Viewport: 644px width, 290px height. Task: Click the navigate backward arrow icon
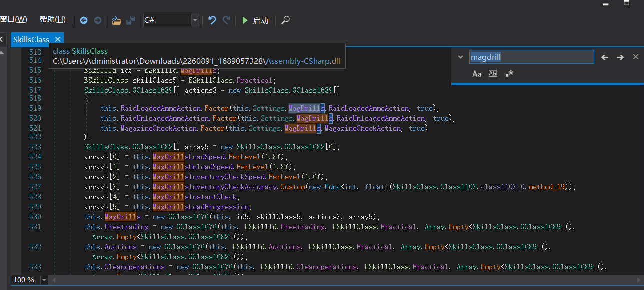click(x=84, y=20)
